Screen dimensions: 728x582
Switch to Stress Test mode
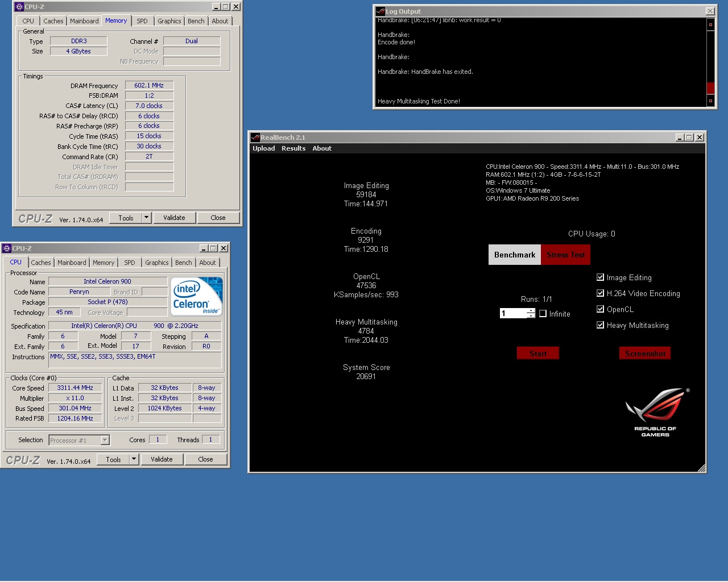pyautogui.click(x=566, y=255)
